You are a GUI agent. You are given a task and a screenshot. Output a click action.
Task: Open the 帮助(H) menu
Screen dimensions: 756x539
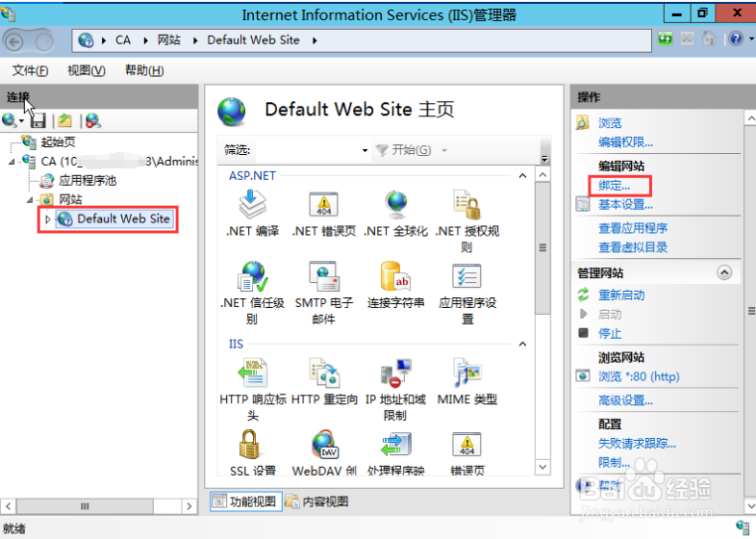click(144, 71)
